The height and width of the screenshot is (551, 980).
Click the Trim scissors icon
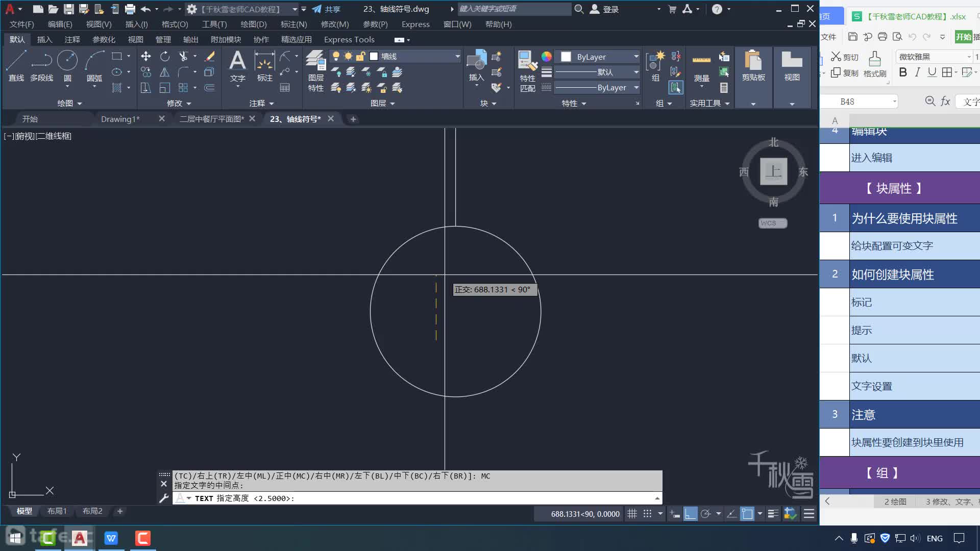pos(183,56)
